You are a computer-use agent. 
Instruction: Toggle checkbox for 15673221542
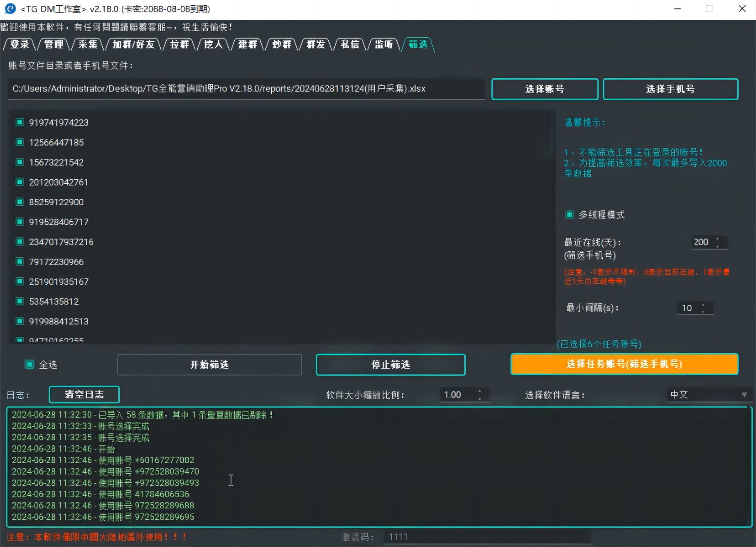click(19, 162)
